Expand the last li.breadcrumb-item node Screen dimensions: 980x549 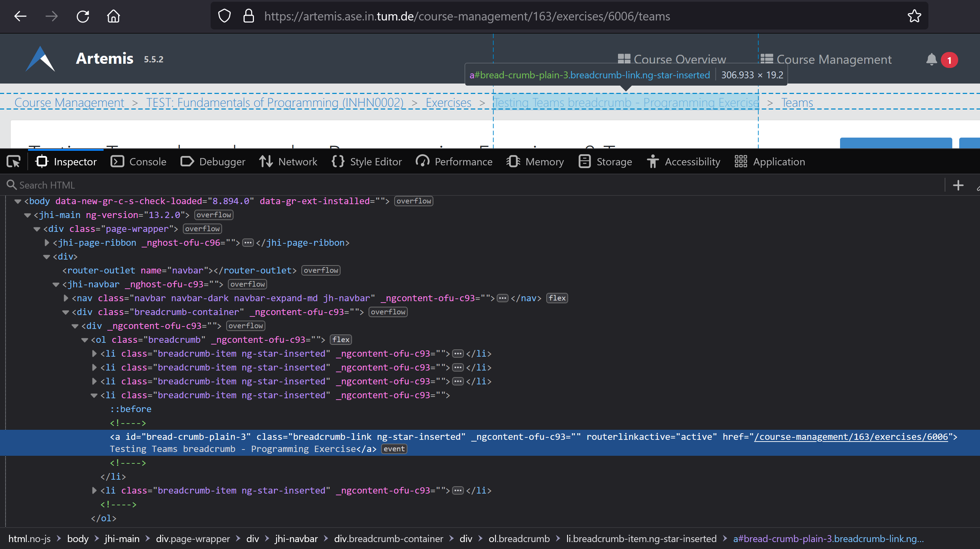[94, 490]
